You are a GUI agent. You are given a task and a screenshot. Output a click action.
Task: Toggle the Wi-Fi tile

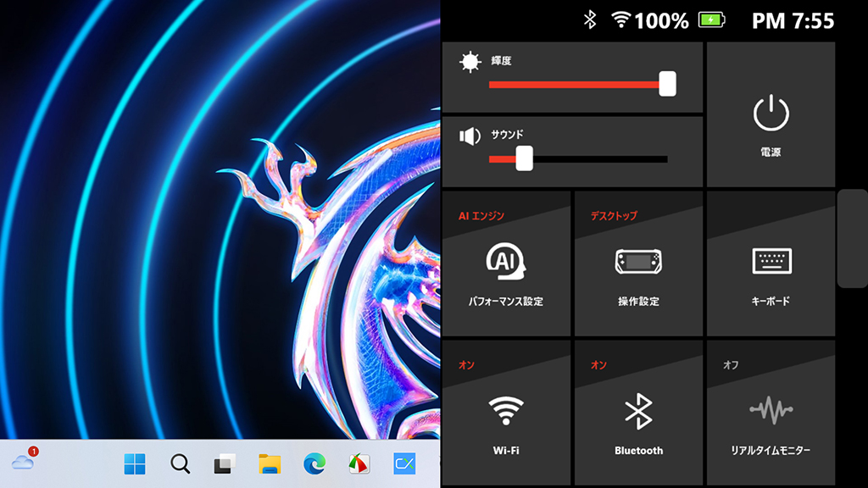506,413
